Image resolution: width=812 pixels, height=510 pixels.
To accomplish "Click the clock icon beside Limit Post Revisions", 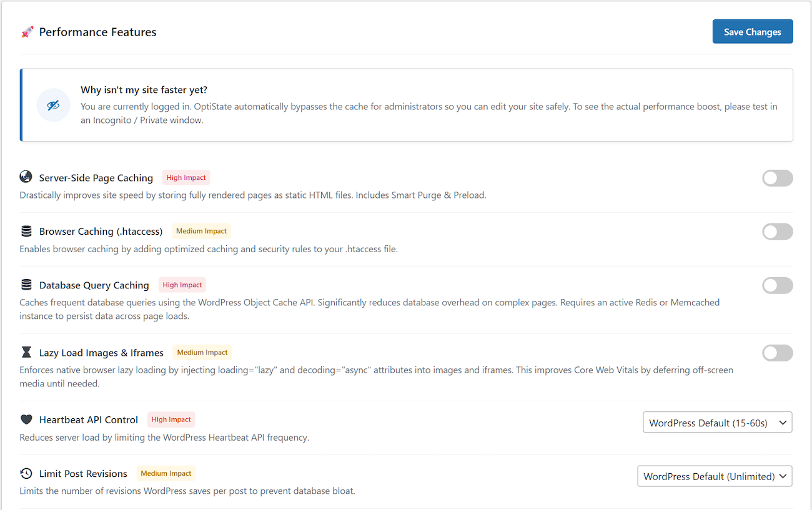I will tap(26, 473).
